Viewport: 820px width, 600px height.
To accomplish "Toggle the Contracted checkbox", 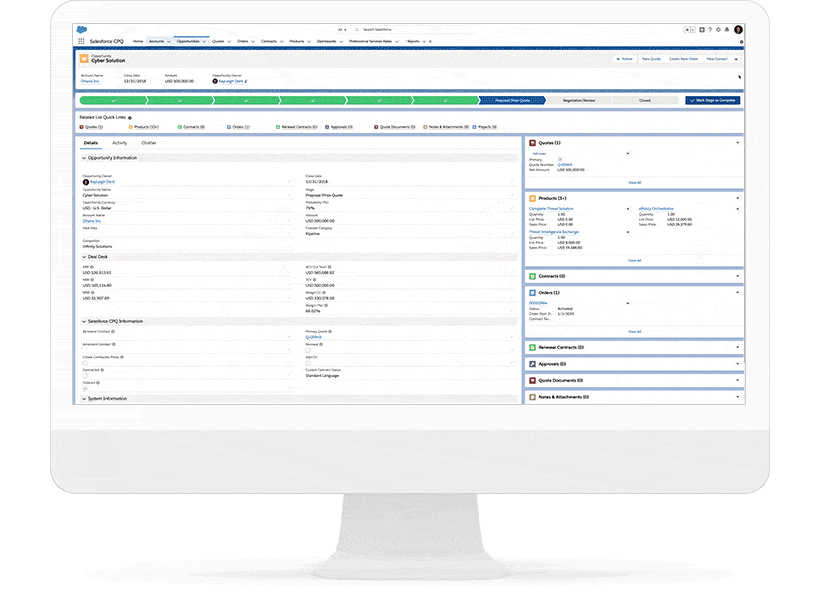I will click(85, 375).
